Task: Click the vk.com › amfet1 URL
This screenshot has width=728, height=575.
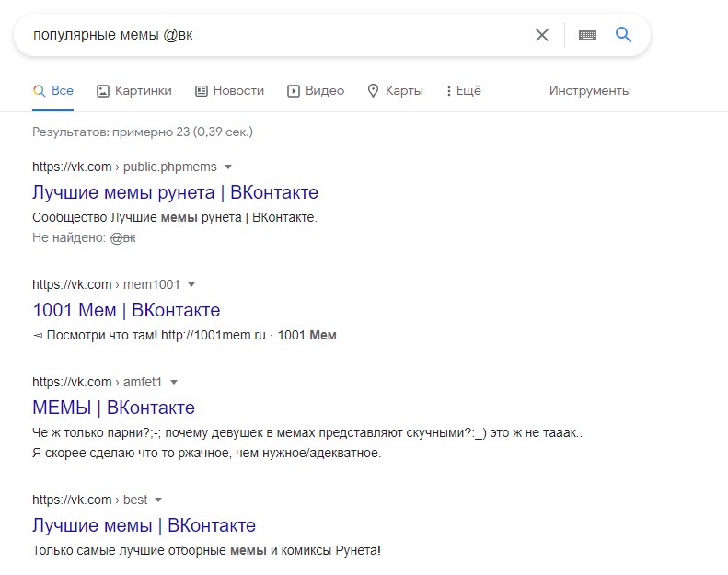Action: coord(97,382)
